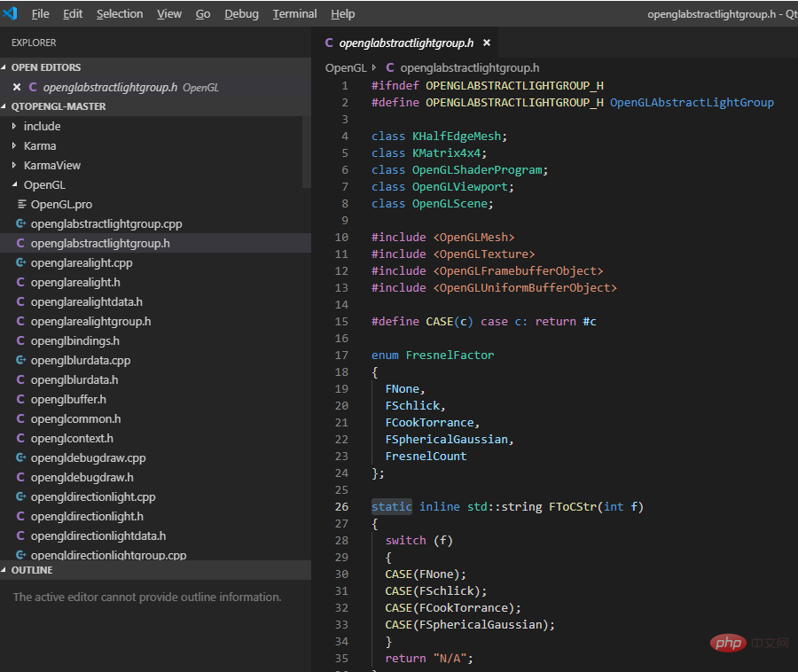Open the Terminal menu
798x672 pixels.
(x=294, y=13)
